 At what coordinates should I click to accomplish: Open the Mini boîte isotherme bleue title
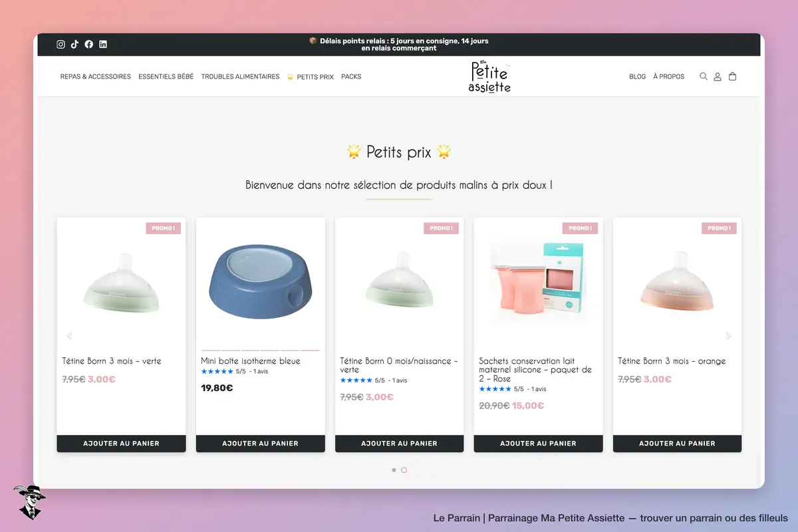pyautogui.click(x=251, y=361)
